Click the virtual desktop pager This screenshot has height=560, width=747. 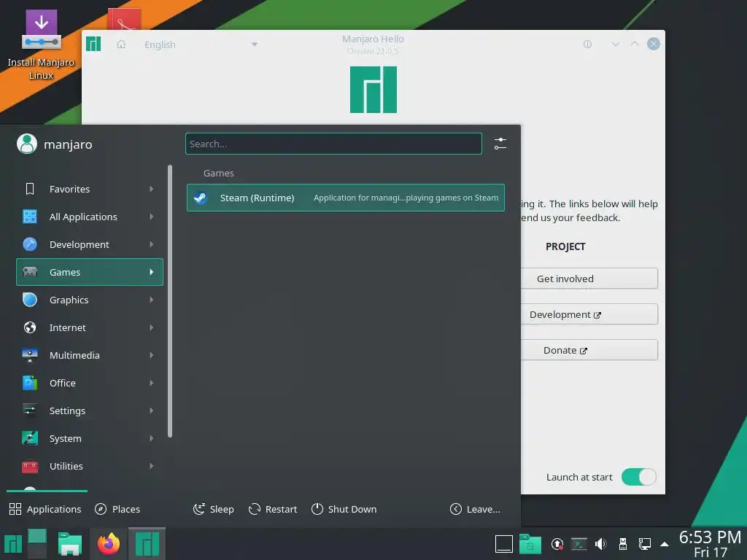click(x=37, y=544)
